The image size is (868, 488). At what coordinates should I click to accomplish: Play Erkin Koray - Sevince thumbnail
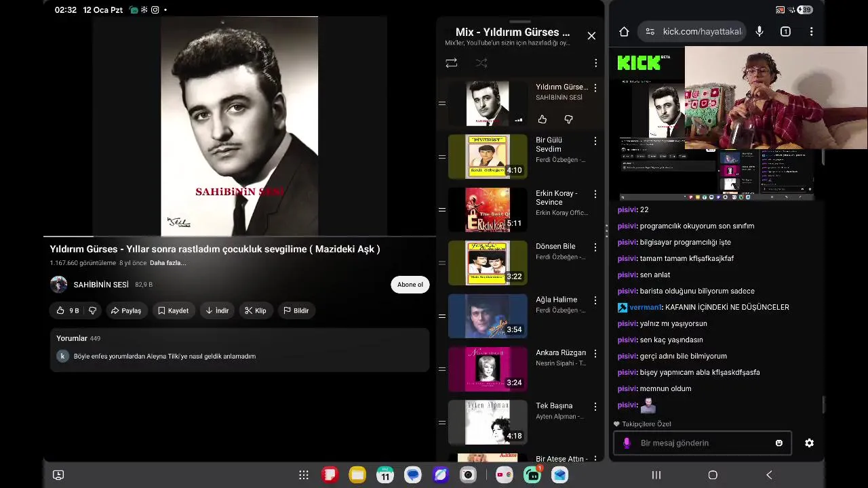[x=488, y=209]
